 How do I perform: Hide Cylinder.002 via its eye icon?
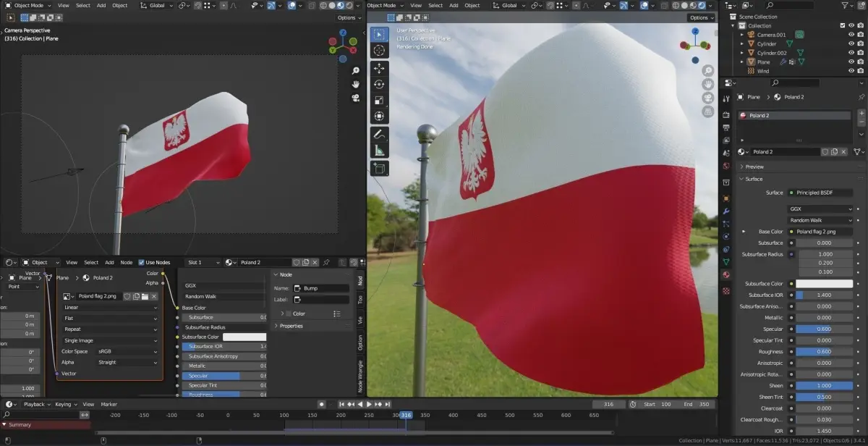point(851,53)
